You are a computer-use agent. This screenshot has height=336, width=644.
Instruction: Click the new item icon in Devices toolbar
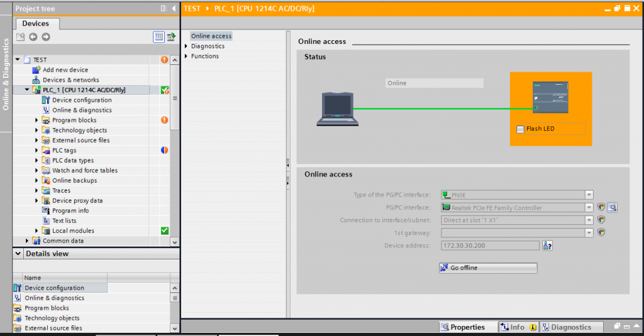click(x=21, y=37)
